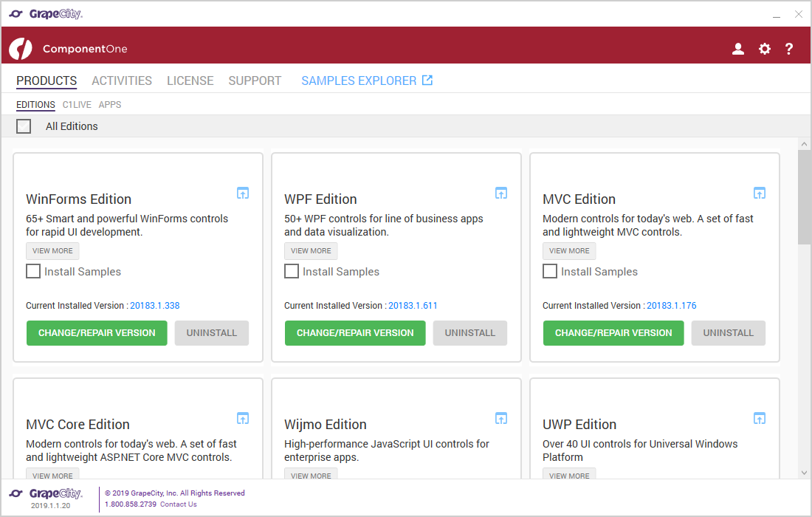
Task: Click the WPF Edition title
Action: 320,199
